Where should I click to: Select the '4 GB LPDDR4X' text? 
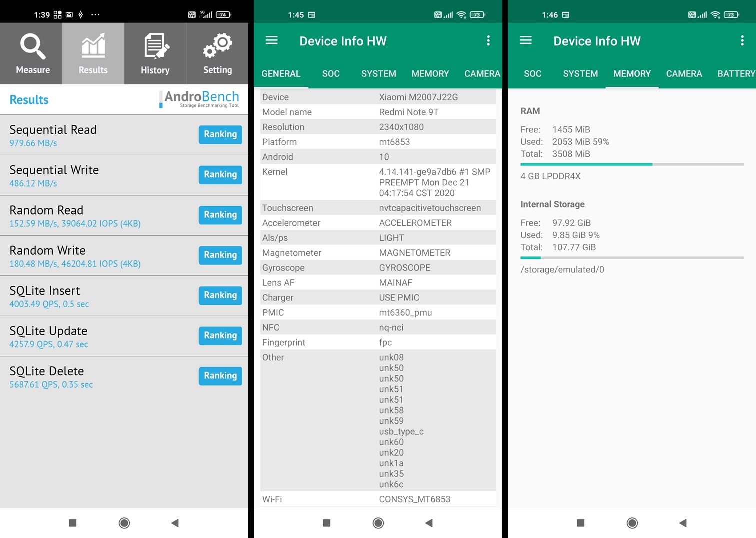(x=550, y=176)
